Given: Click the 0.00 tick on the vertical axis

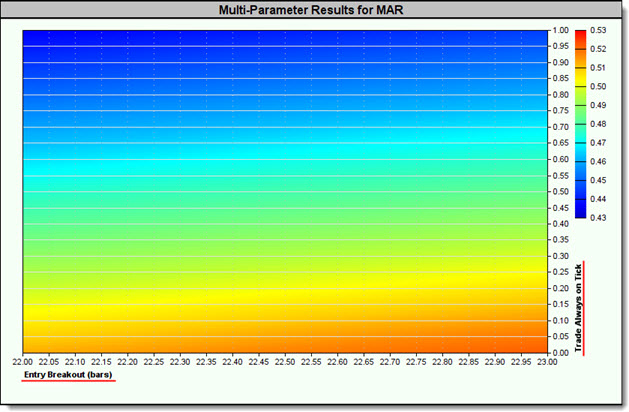Looking at the screenshot, I should [x=560, y=352].
